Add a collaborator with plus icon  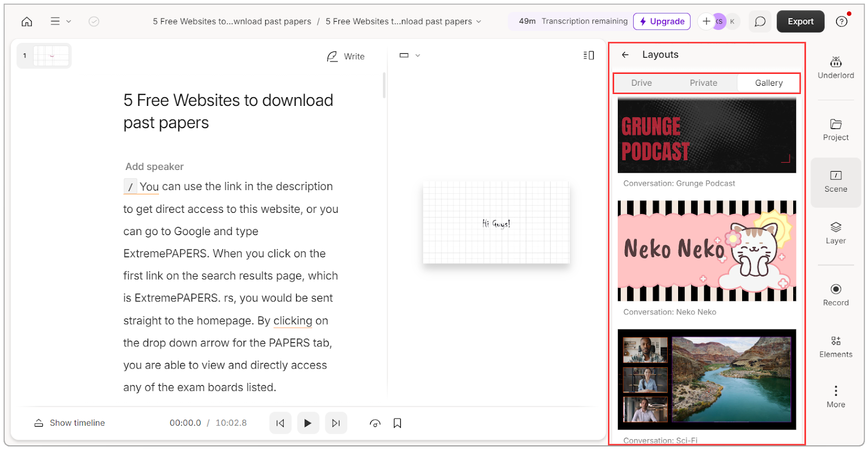[706, 21]
